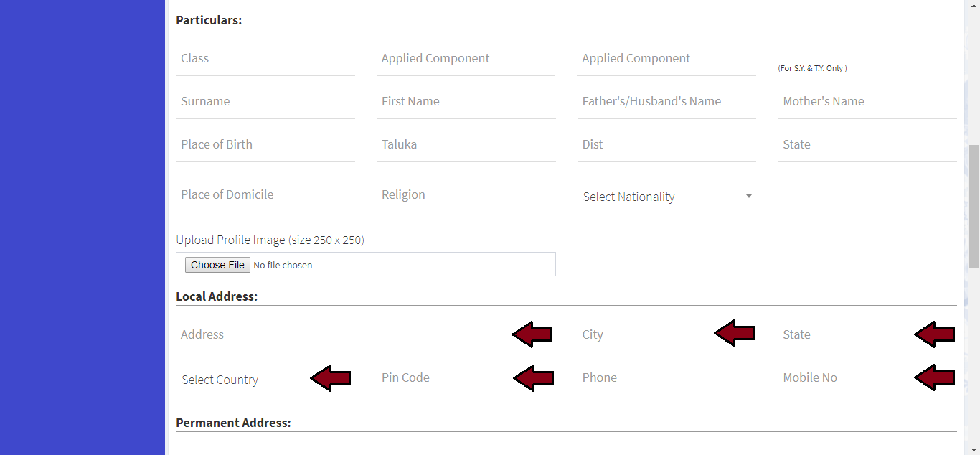Click the red arrow beside the City field
This screenshot has width=980, height=455.
735,333
